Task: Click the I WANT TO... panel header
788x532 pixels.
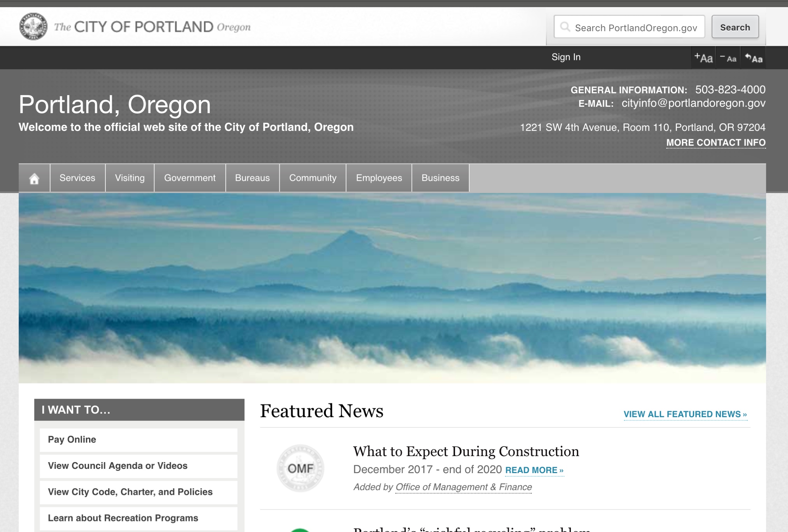Action: (x=139, y=410)
